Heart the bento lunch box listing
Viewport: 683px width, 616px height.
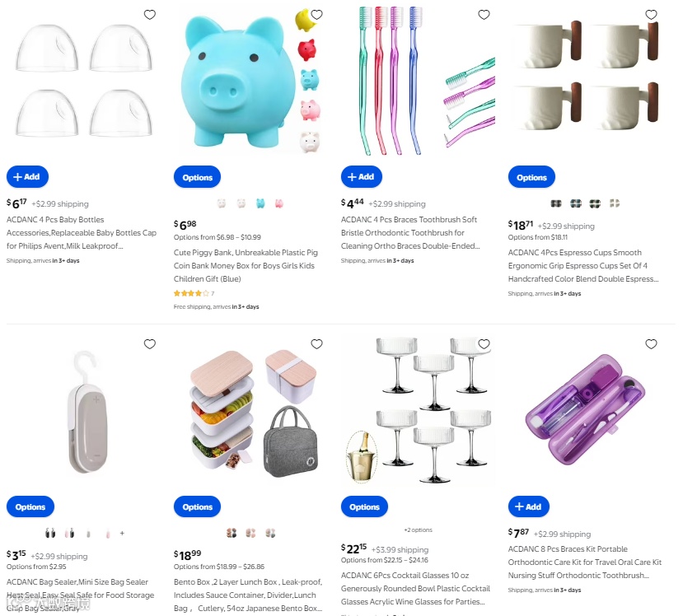[316, 344]
